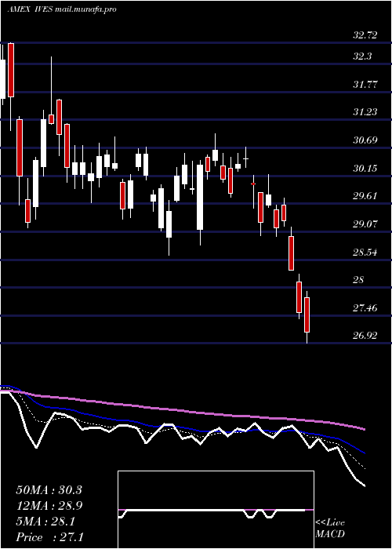Screen dimensions: 392x549
Task: Click the 27.46 price level label
Action: click(x=365, y=308)
